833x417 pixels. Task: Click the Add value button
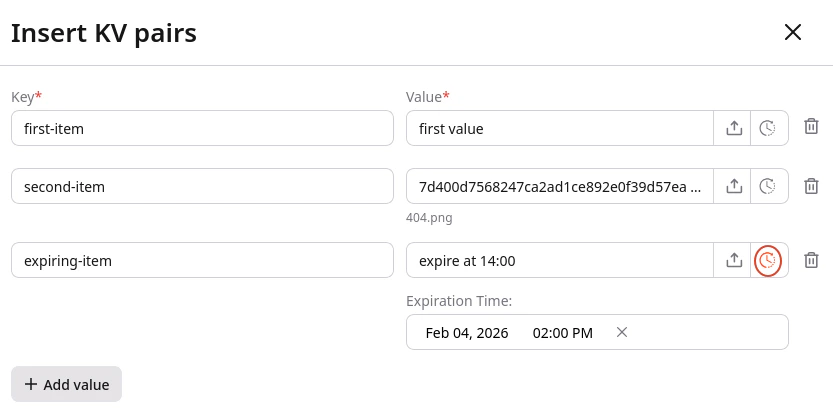(x=66, y=384)
